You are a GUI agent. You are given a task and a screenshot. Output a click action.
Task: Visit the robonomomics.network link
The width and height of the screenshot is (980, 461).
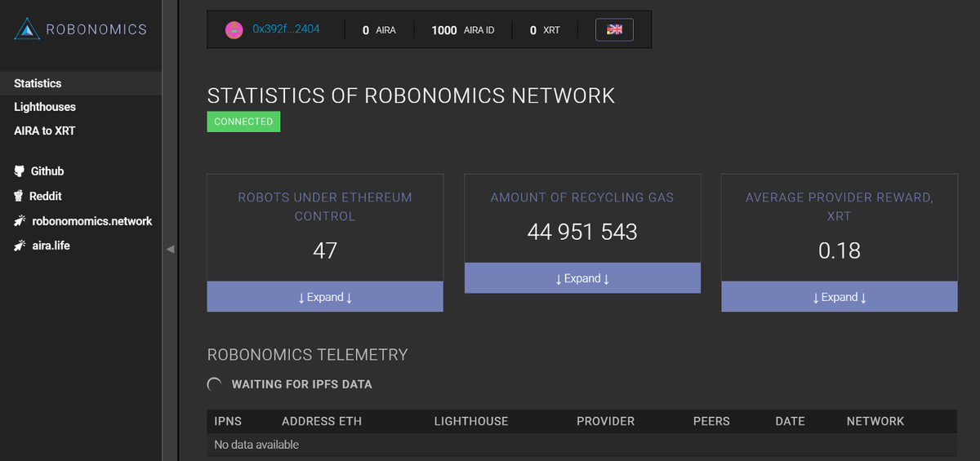point(92,221)
